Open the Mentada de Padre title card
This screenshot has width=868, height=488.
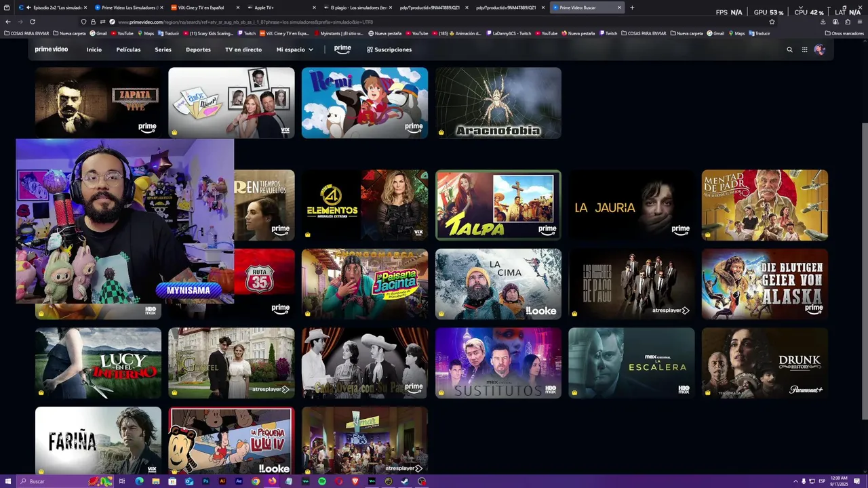tap(765, 205)
